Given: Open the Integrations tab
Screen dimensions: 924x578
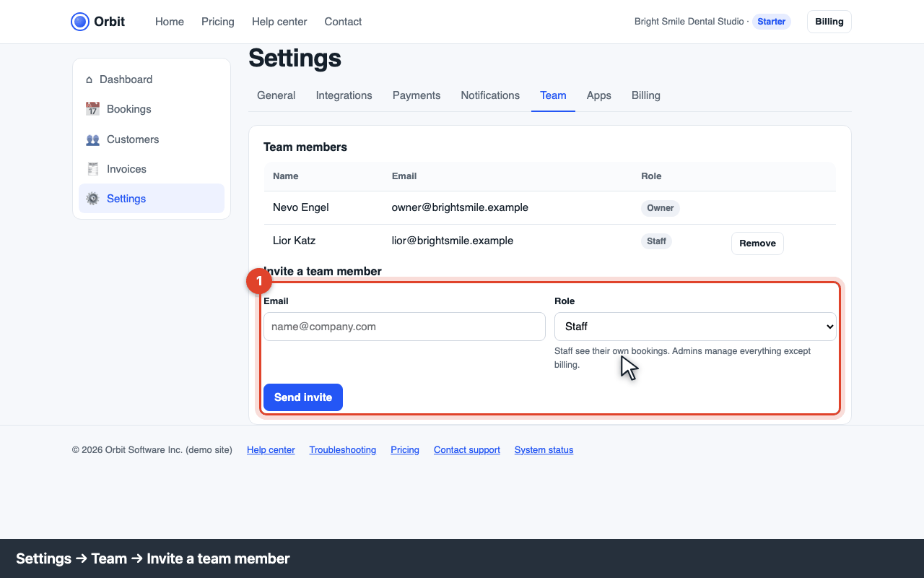Looking at the screenshot, I should pos(344,95).
